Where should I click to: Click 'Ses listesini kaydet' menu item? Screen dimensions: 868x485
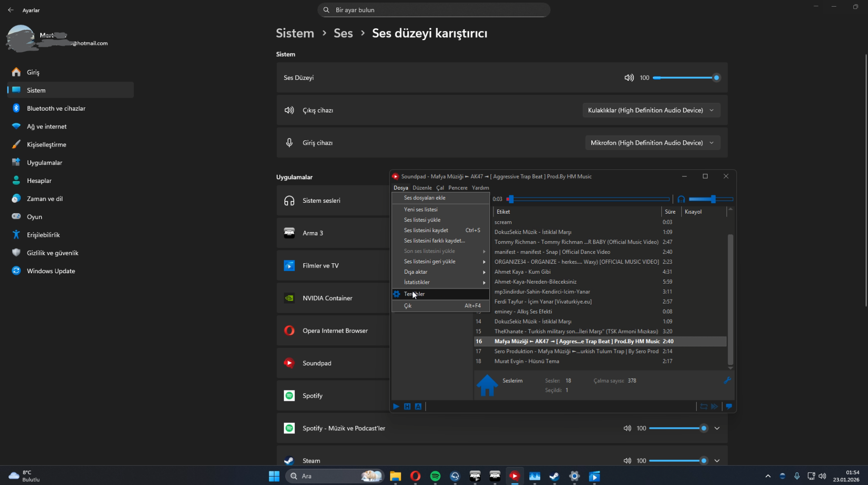click(440, 230)
